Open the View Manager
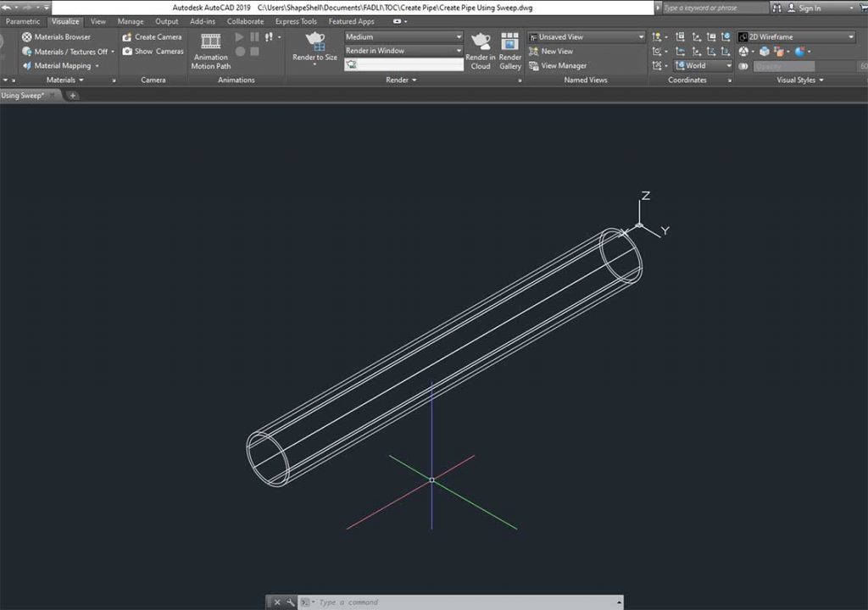 [563, 65]
